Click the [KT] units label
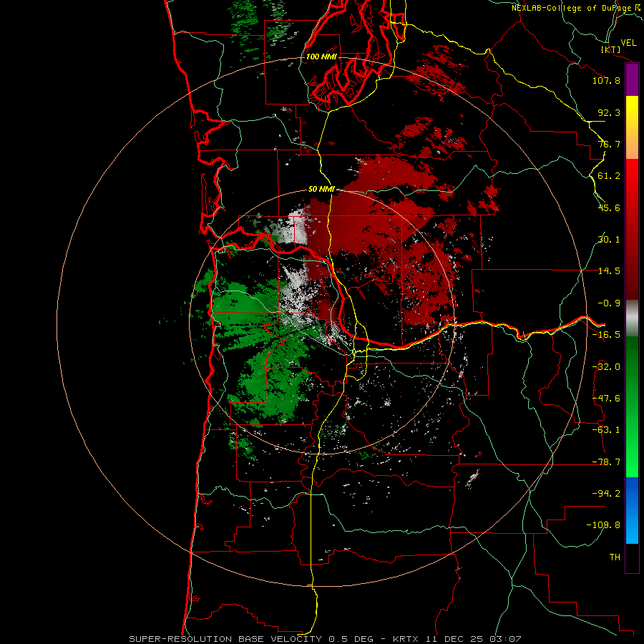This screenshot has height=644, width=644. (611, 50)
